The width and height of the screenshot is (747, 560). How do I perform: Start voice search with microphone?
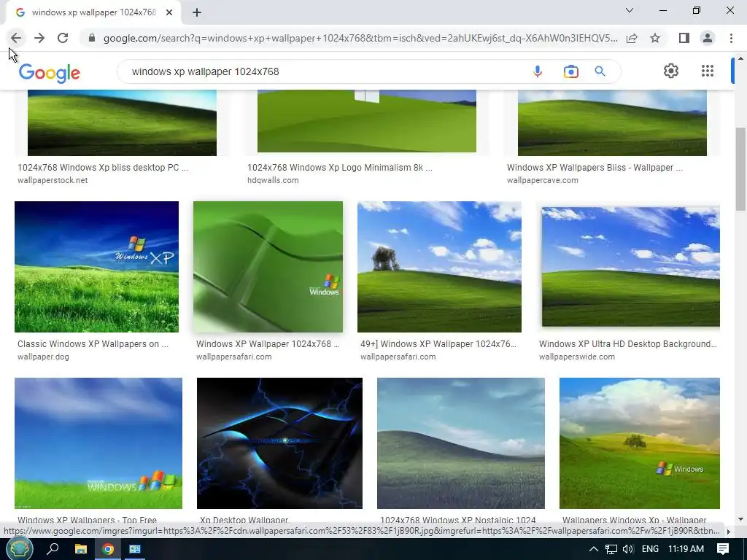click(x=538, y=71)
